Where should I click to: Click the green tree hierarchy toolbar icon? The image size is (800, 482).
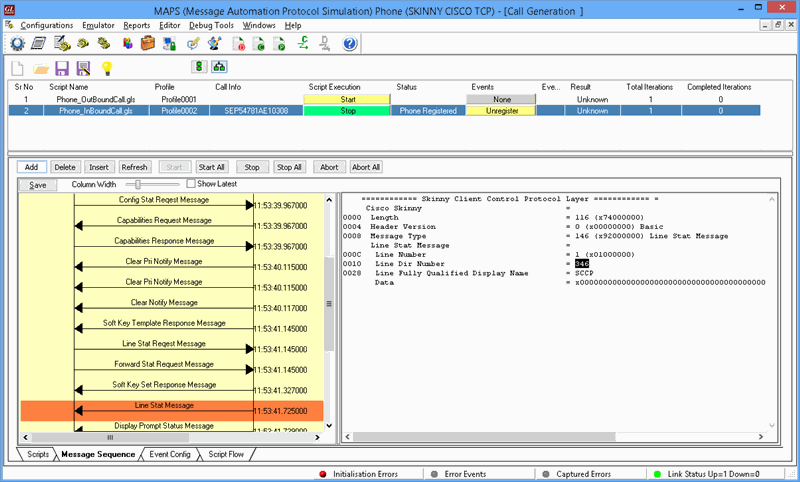pyautogui.click(x=219, y=66)
